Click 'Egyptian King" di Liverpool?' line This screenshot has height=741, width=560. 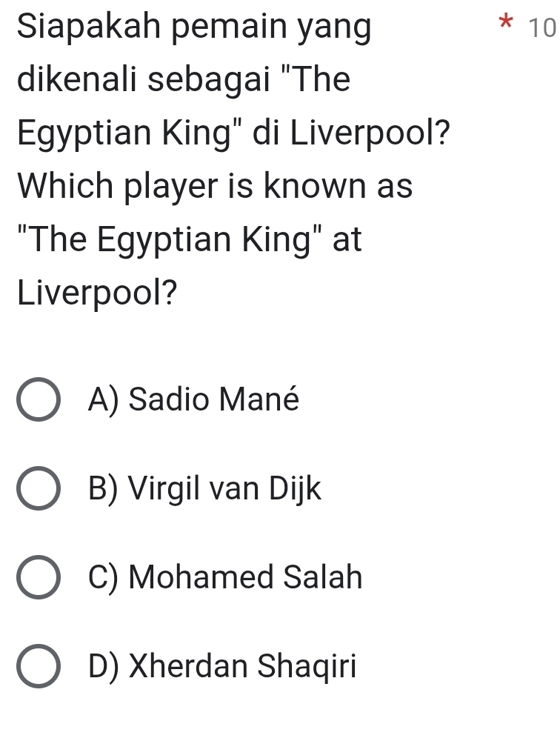coord(234,133)
